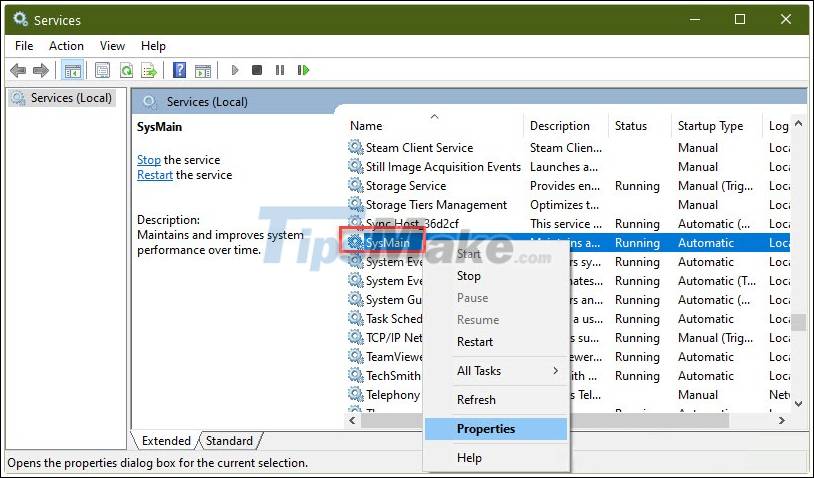Open the View menu

112,46
